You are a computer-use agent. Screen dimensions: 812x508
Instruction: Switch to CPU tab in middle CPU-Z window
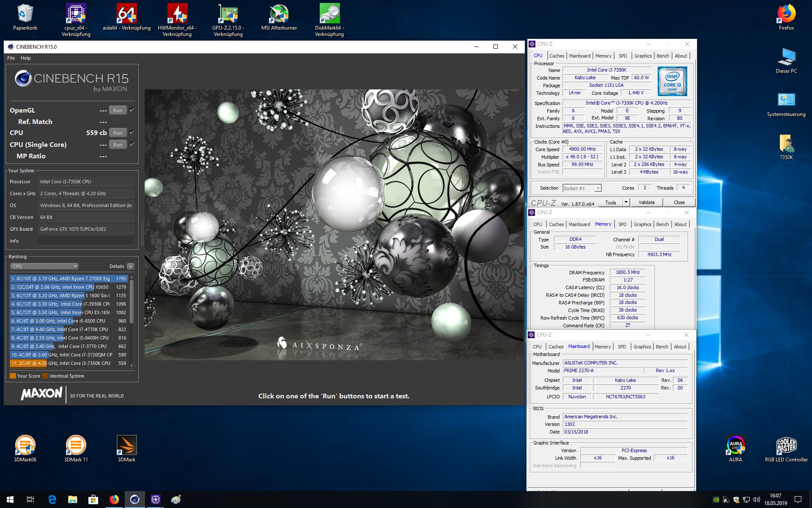(538, 224)
